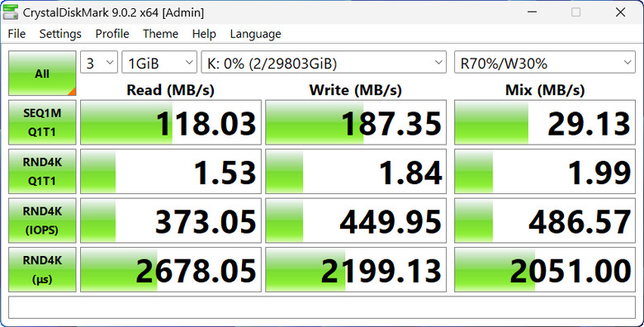Run the SEQ1M Q1T1 test

pos(42,122)
